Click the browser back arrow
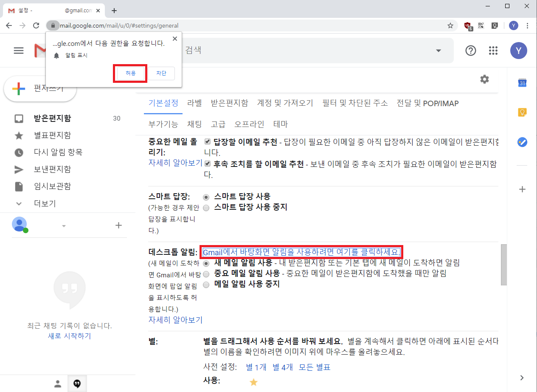537x392 pixels. tap(9, 25)
